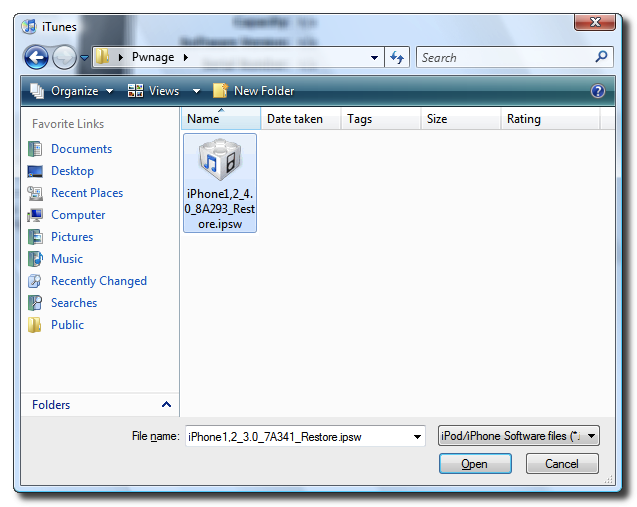
Task: Click the Documents folder icon
Action: [35, 149]
